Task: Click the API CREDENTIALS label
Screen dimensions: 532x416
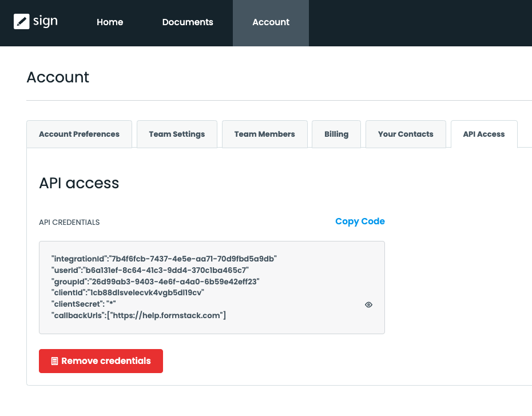Action: pos(69,222)
